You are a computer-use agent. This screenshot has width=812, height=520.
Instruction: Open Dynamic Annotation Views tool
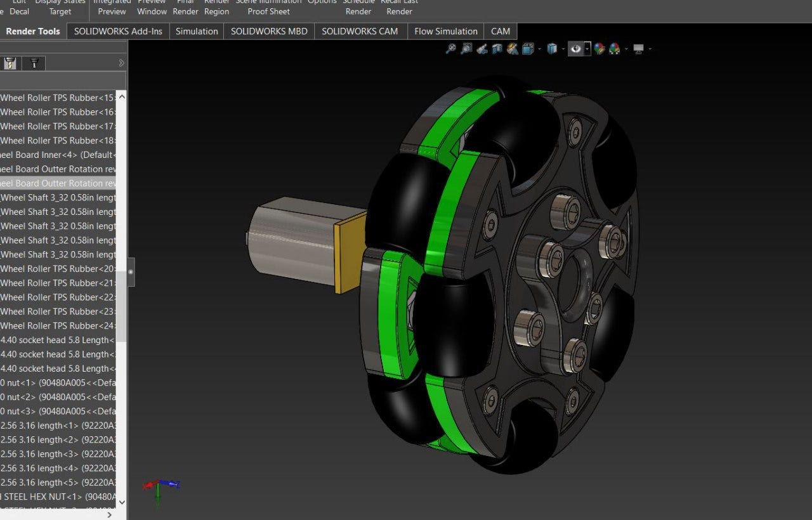pos(513,49)
